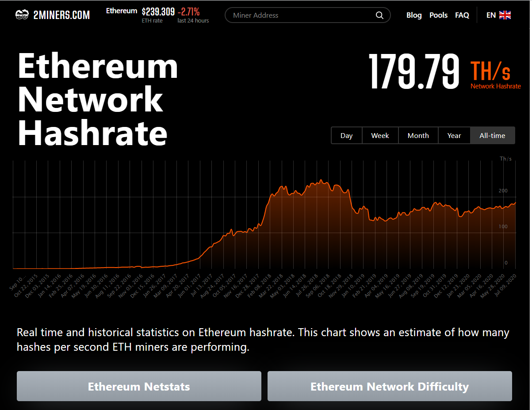Open the FAQ page
Screen dimensions: 532x410
462,15
